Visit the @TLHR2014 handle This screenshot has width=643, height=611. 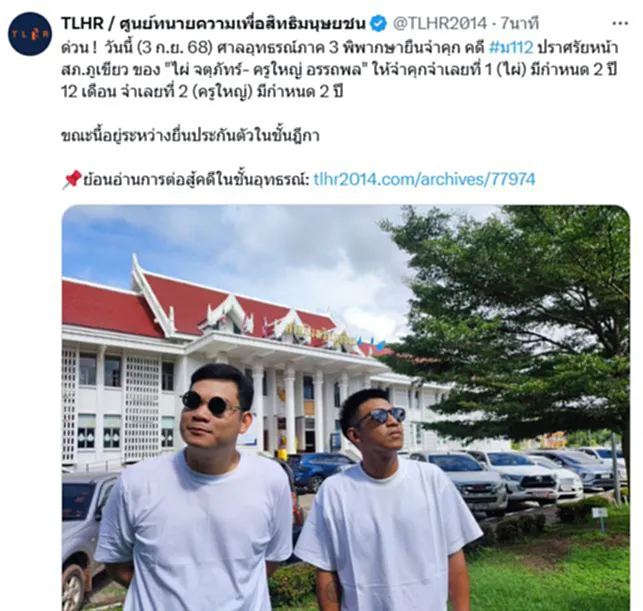click(440, 24)
